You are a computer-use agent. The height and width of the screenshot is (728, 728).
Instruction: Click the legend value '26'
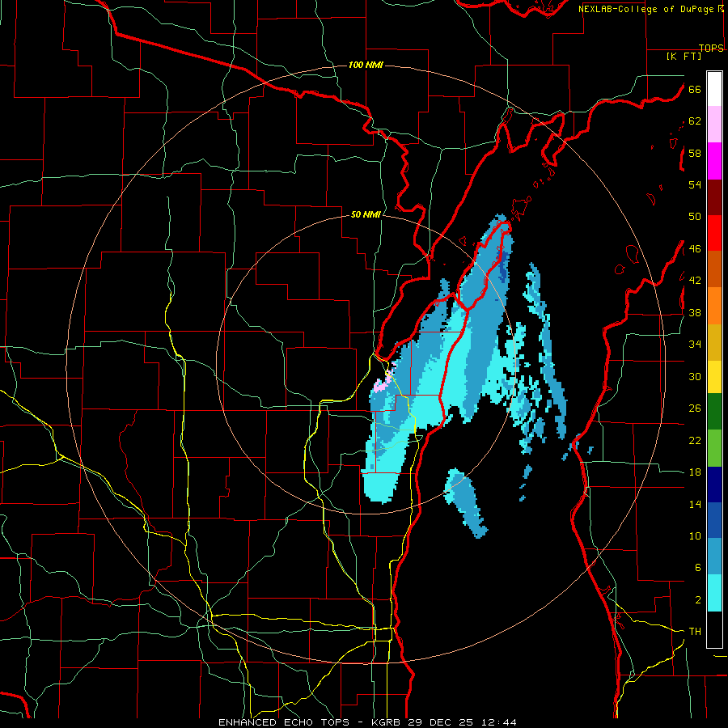tap(695, 408)
